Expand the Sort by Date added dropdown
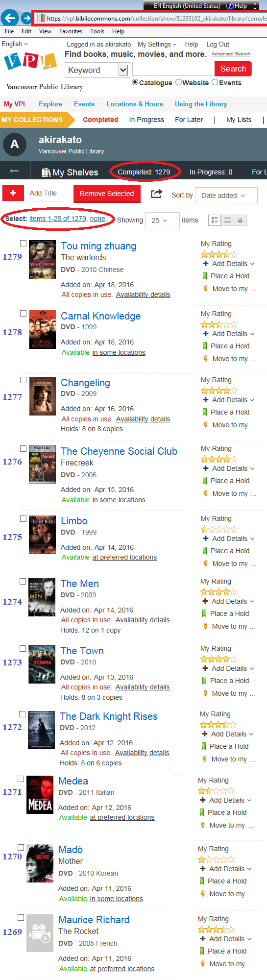267x980 pixels. pyautogui.click(x=226, y=196)
